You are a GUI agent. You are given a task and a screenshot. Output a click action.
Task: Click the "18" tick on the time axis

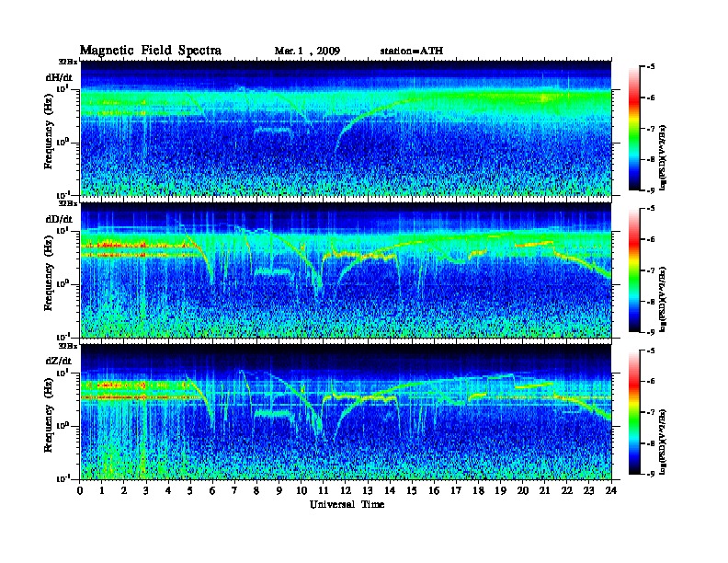pyautogui.click(x=478, y=490)
